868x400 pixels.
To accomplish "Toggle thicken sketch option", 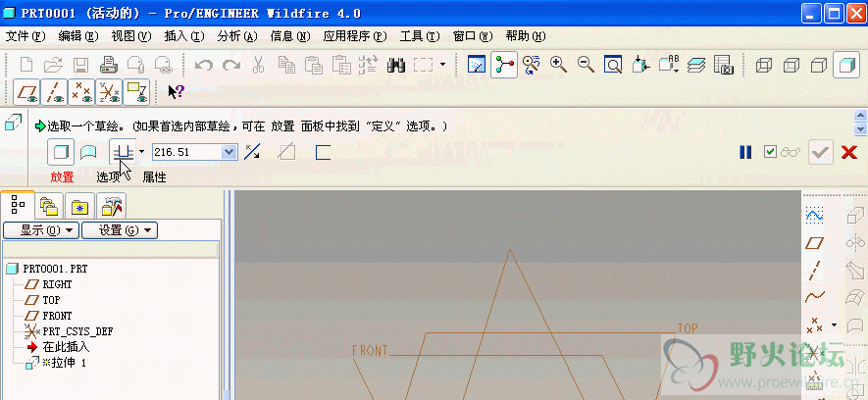I will pos(324,152).
